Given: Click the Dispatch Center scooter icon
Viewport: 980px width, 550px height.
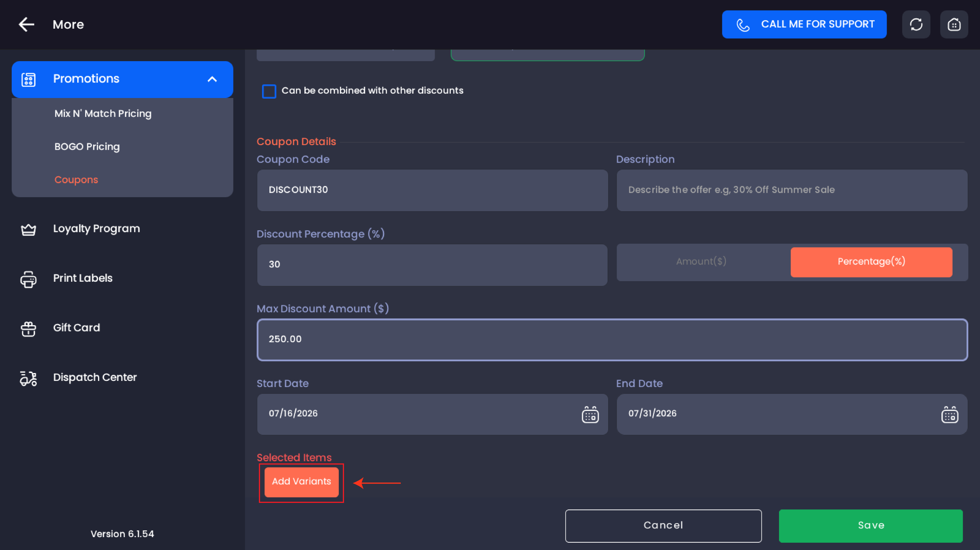Looking at the screenshot, I should pyautogui.click(x=28, y=378).
